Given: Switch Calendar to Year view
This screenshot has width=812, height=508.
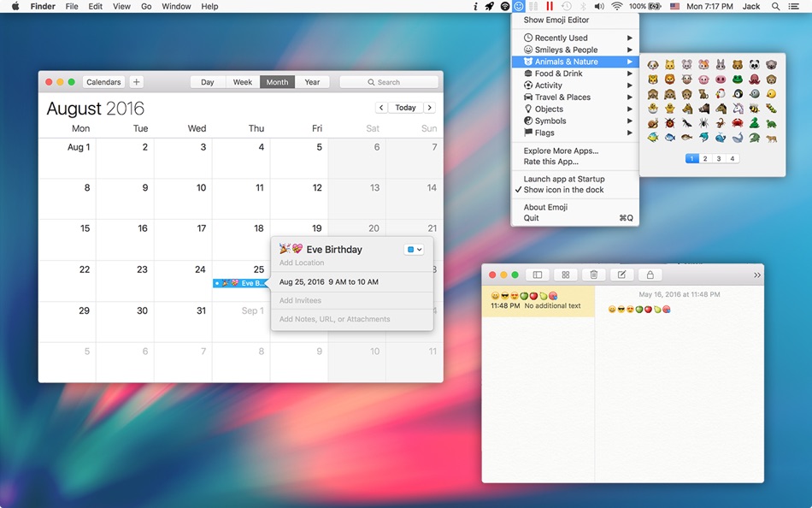Looking at the screenshot, I should (x=312, y=82).
